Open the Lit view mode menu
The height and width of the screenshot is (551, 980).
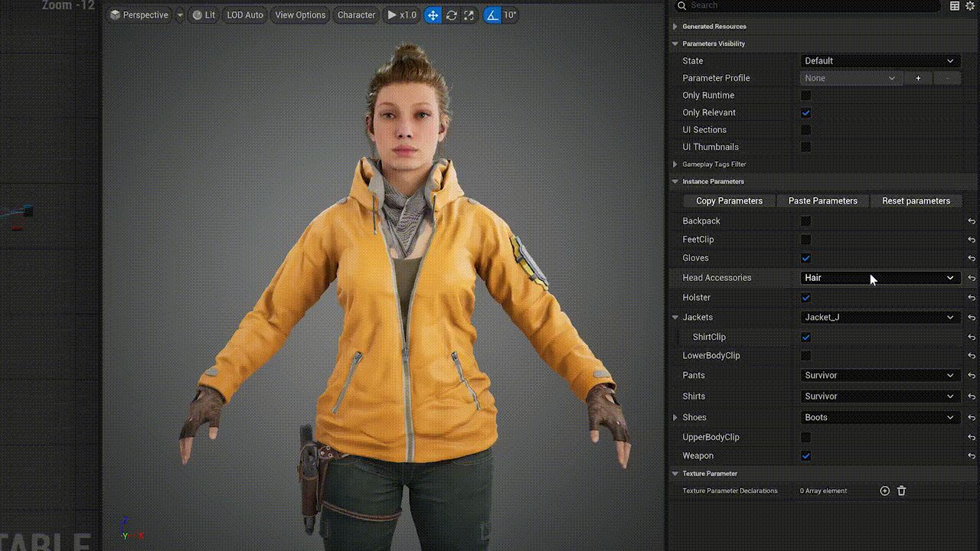point(204,15)
